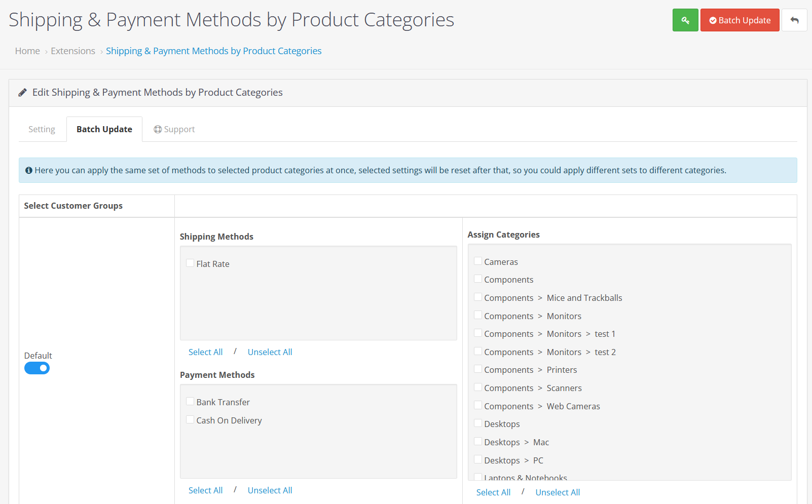Click the back arrow icon button
Viewport: 812px width, 504px height.
(794, 20)
